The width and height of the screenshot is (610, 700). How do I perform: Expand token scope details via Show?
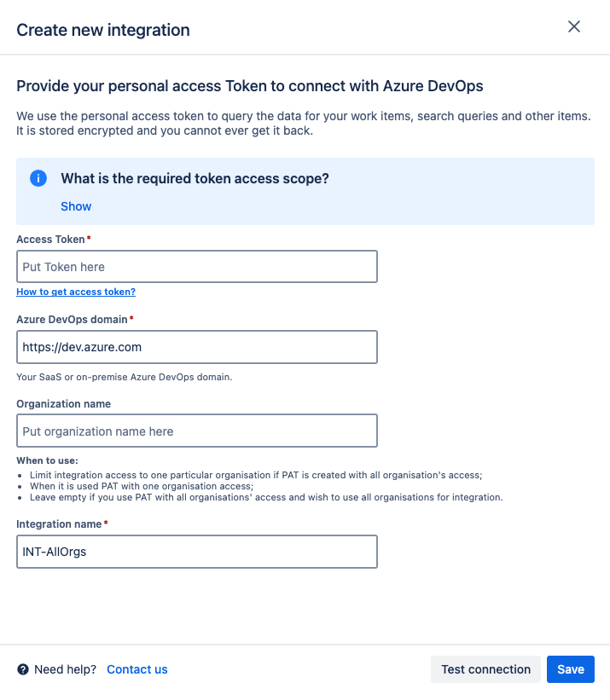76,206
